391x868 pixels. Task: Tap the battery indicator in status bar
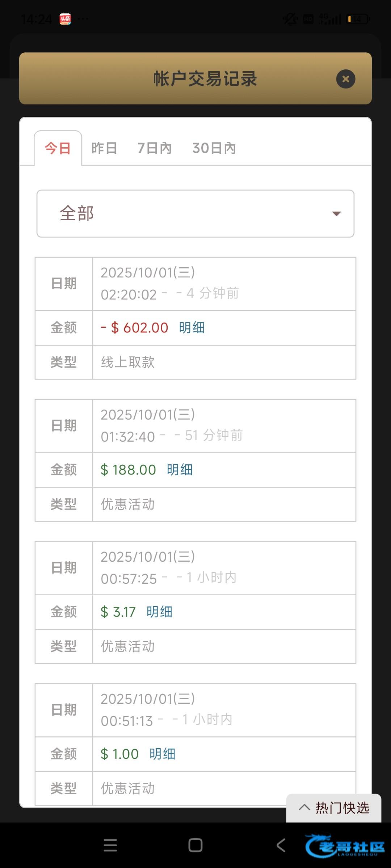pos(358,19)
